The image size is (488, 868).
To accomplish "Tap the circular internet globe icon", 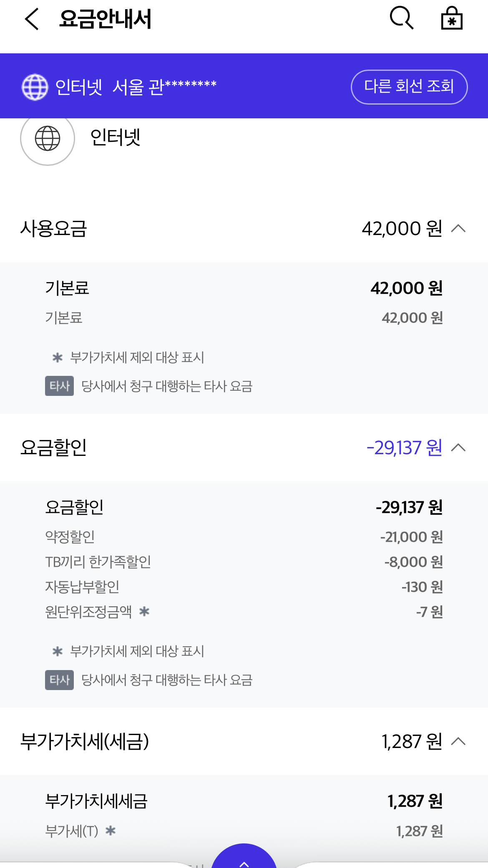I will point(48,138).
